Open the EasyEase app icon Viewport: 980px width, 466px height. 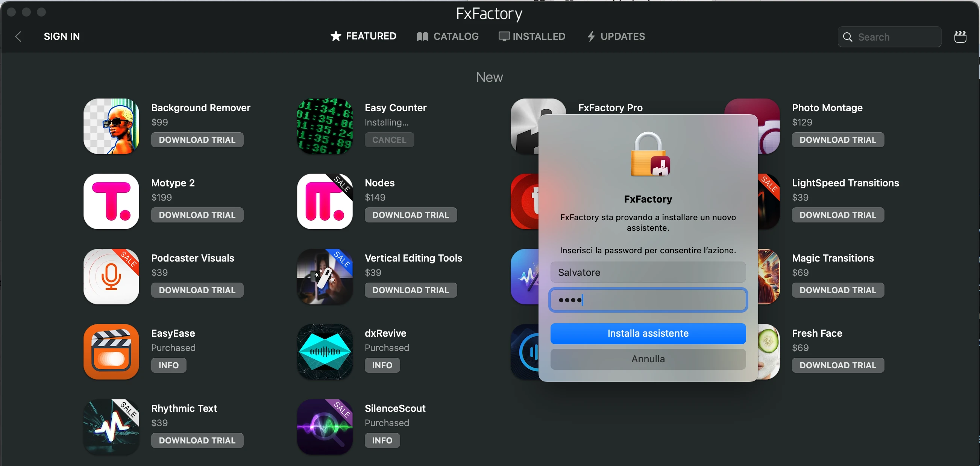pyautogui.click(x=111, y=352)
